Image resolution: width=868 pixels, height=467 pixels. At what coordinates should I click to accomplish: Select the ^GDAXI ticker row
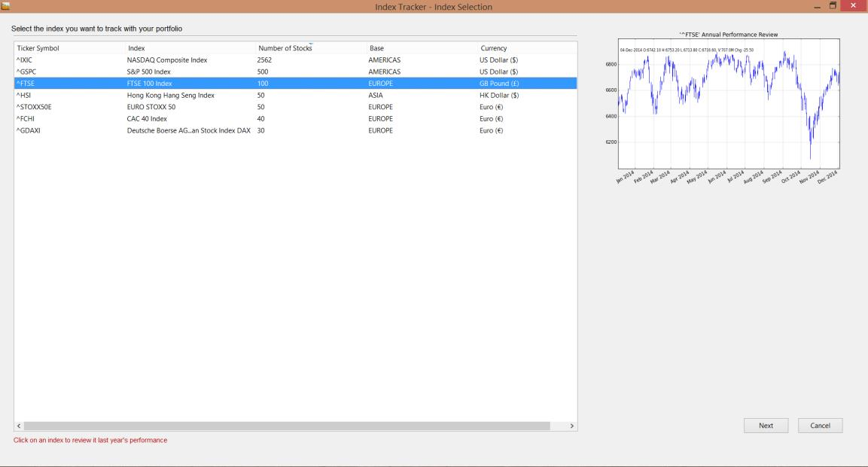[x=296, y=131]
